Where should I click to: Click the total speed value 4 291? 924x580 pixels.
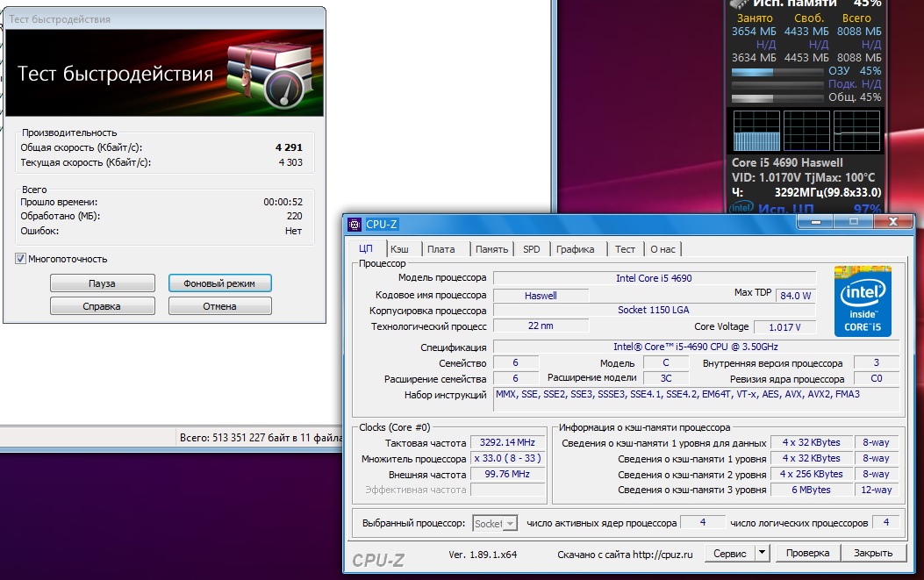[289, 147]
